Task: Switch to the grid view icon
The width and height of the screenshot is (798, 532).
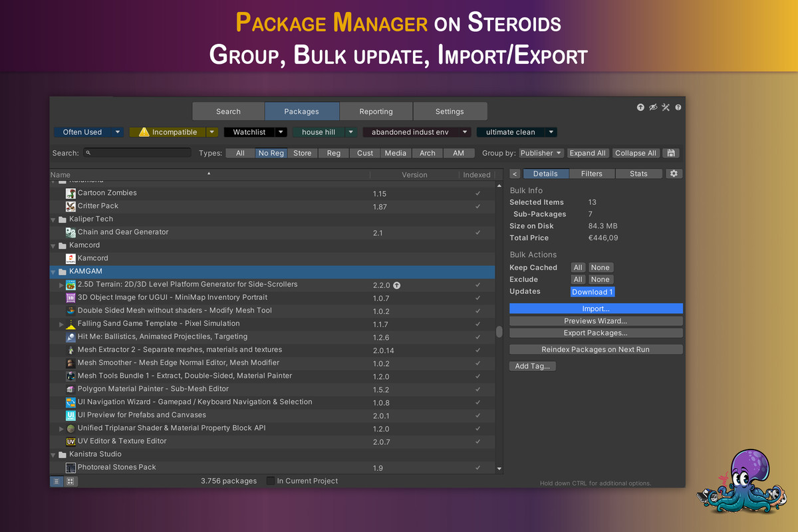Action: (x=70, y=481)
